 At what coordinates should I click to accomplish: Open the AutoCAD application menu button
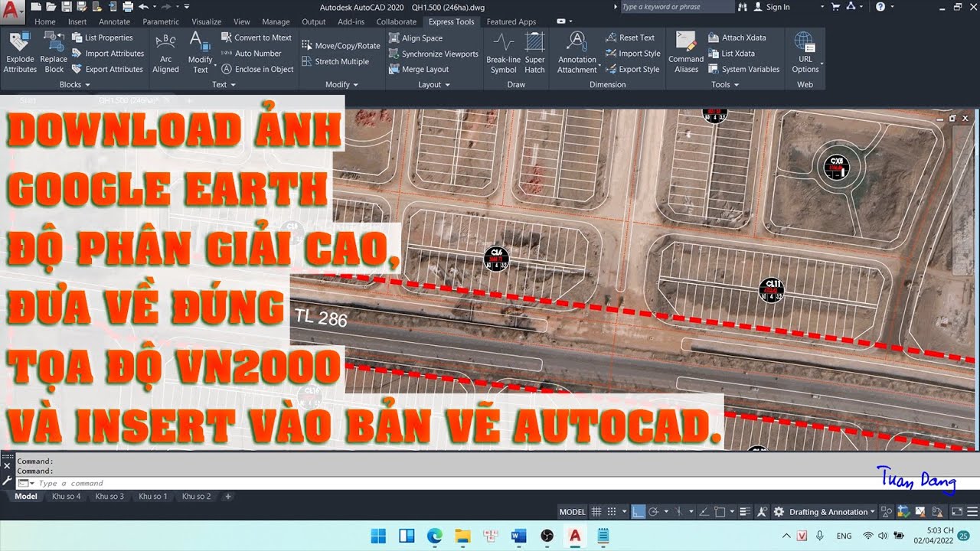[11, 11]
